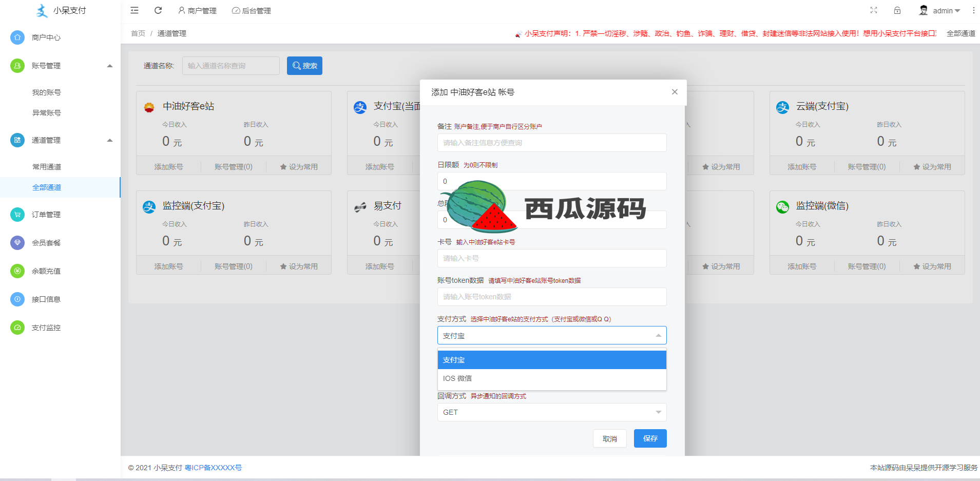The height and width of the screenshot is (481, 980).
Task: Focus the 卡号 input field
Action: (x=552, y=258)
